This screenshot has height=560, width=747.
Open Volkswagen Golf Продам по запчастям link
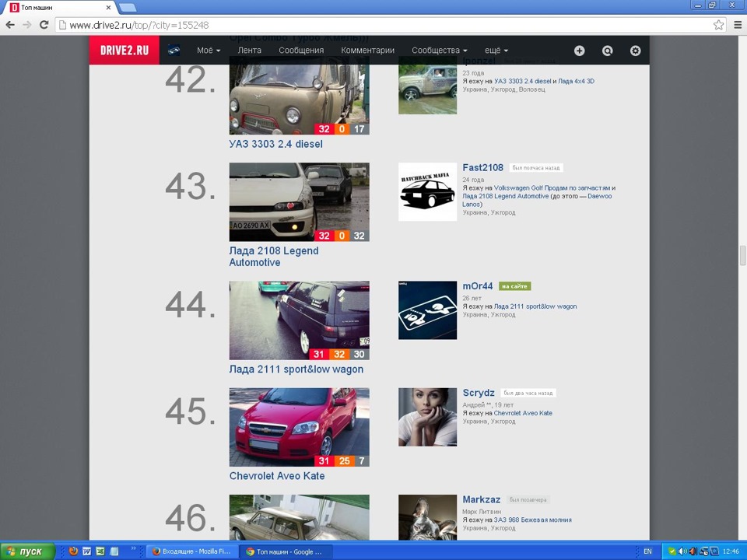[x=552, y=188]
